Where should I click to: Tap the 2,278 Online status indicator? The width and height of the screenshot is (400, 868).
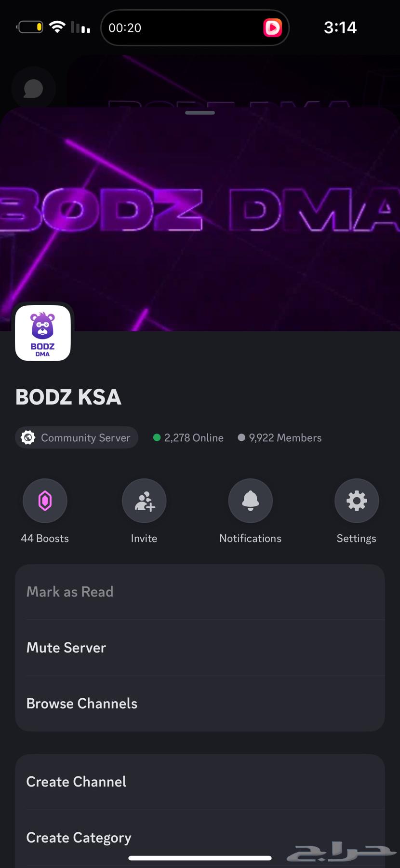tap(188, 437)
